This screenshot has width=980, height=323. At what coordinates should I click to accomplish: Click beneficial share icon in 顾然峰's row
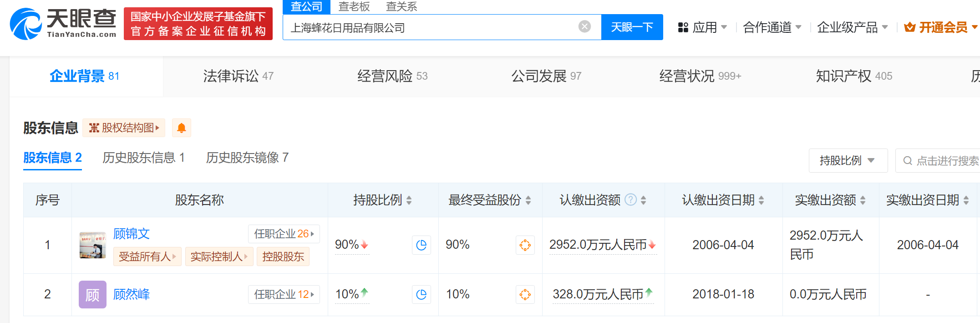click(525, 295)
